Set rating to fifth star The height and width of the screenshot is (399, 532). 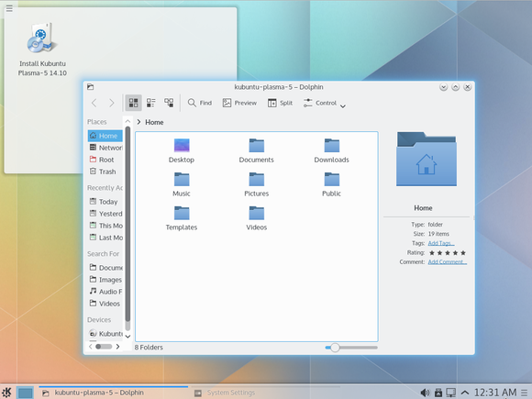click(463, 253)
